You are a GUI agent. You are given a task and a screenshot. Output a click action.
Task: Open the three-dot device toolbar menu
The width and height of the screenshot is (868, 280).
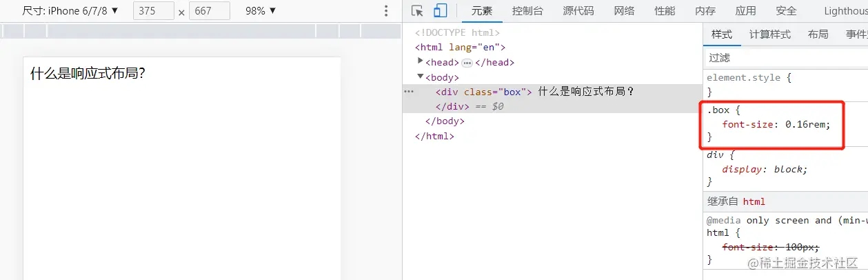(386, 11)
